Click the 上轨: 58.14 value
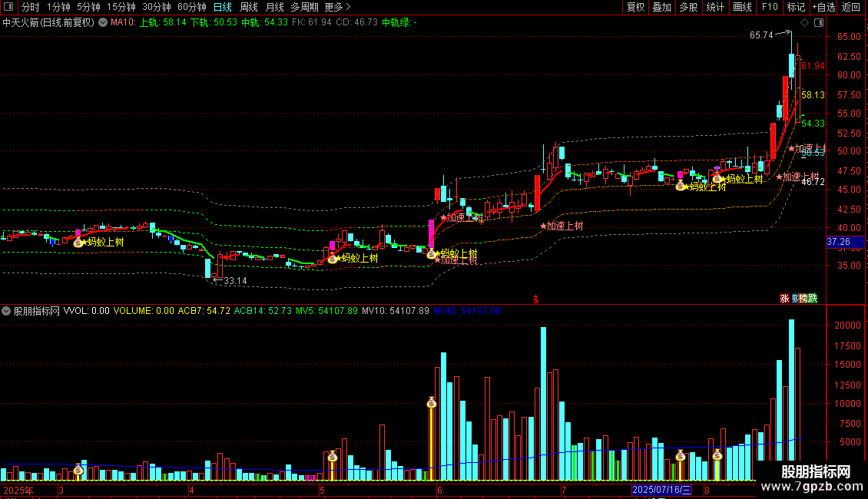The height and width of the screenshot is (499, 868). point(163,23)
